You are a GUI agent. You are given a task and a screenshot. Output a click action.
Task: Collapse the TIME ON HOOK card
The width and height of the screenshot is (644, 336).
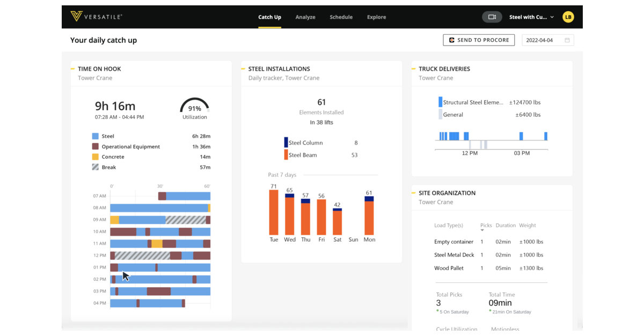(x=72, y=68)
